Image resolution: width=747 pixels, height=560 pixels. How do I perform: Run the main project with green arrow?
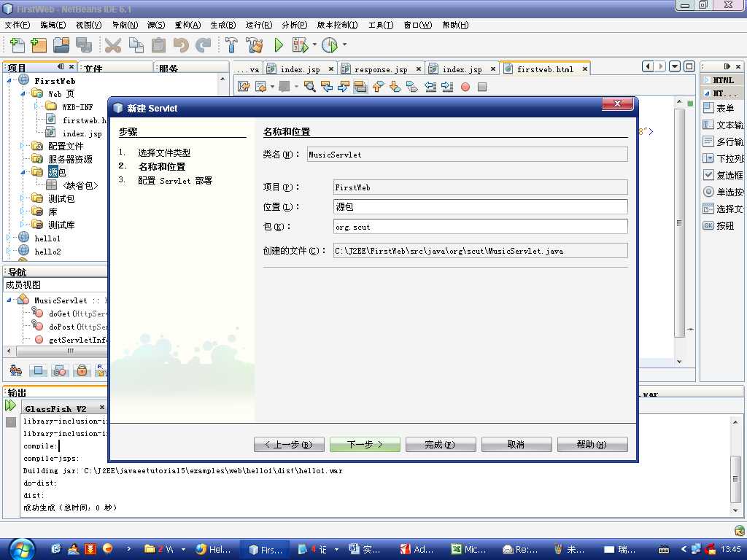point(279,44)
